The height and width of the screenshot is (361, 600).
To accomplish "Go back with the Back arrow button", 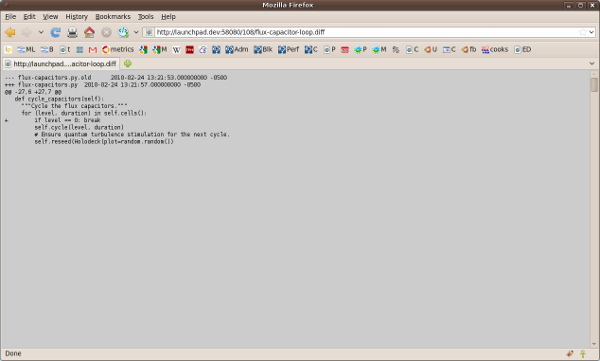I will pyautogui.click(x=10, y=32).
